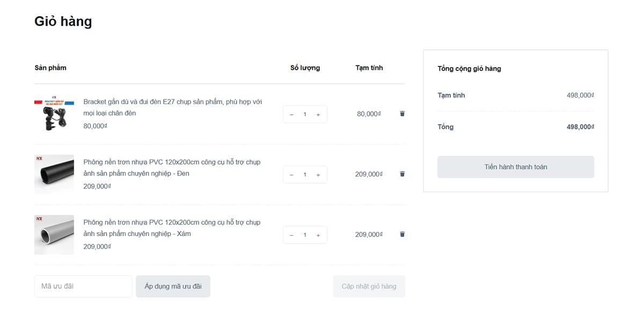Screen dimensions: 644x322
Task: Remove the Bracket gắn dù item with trash icon
Action: 402,114
